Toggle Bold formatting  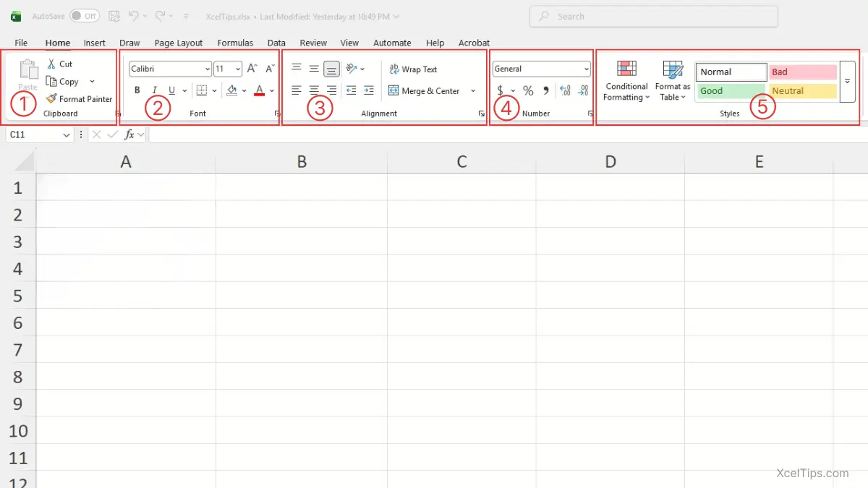[137, 90]
